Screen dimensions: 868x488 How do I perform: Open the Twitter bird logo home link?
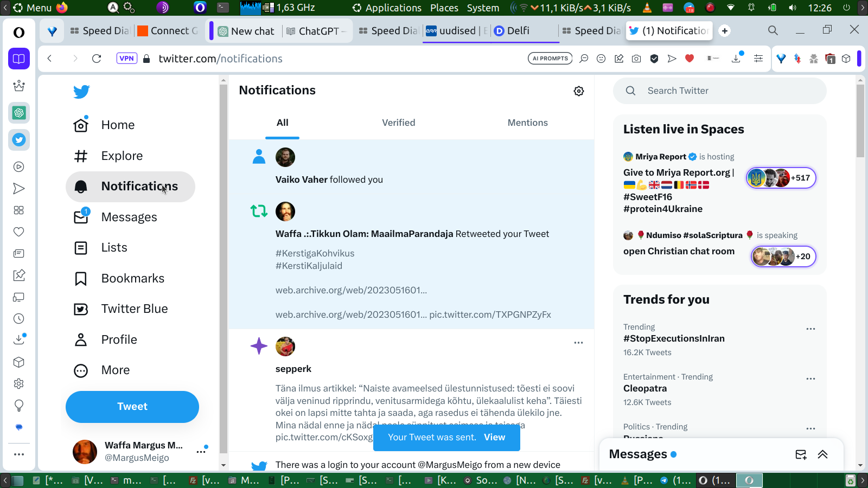(x=81, y=92)
